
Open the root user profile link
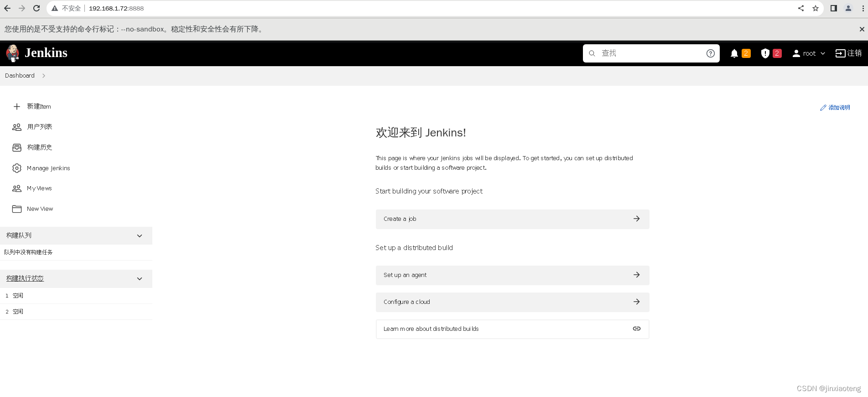[x=809, y=53]
